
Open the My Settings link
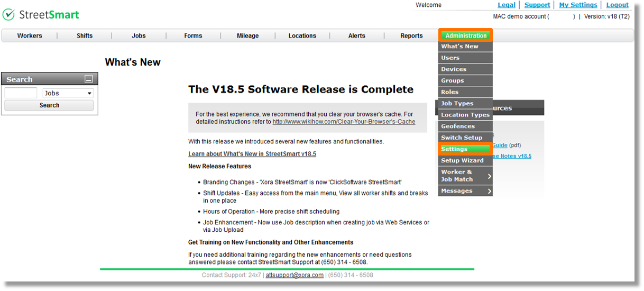[578, 5]
